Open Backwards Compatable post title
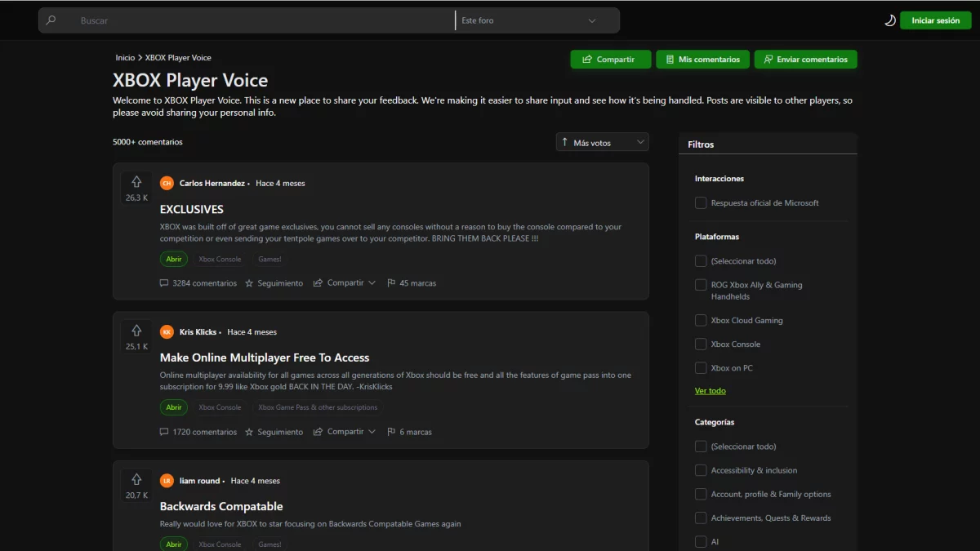This screenshot has width=980, height=551. tap(221, 506)
